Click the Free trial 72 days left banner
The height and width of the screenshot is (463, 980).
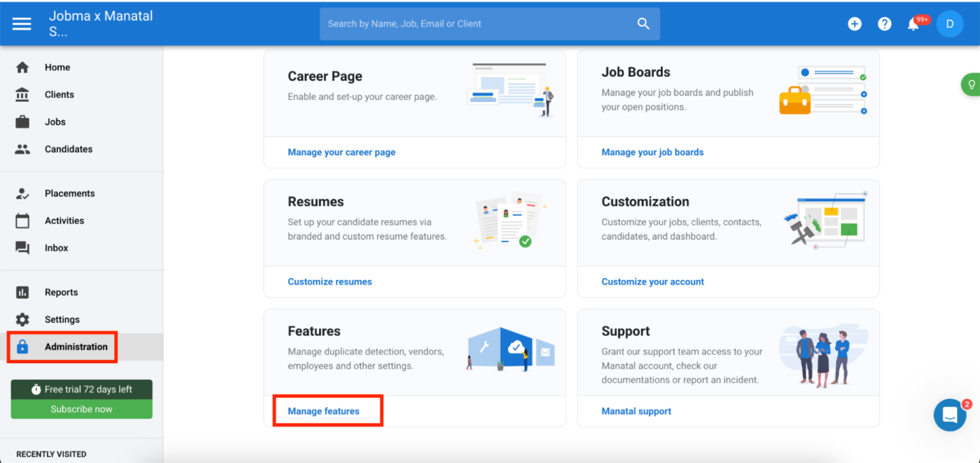pos(82,390)
